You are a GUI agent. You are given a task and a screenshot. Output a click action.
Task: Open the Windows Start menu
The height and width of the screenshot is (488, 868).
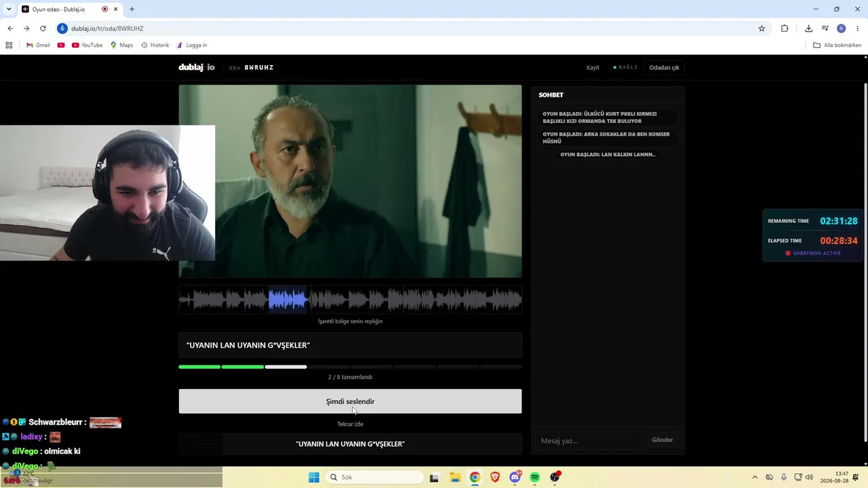pos(314,477)
